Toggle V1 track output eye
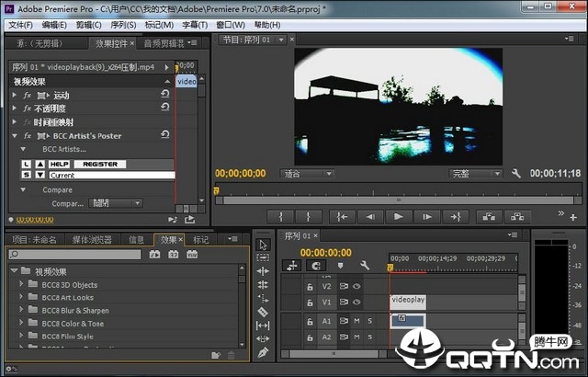This screenshot has width=588, height=377. (356, 302)
